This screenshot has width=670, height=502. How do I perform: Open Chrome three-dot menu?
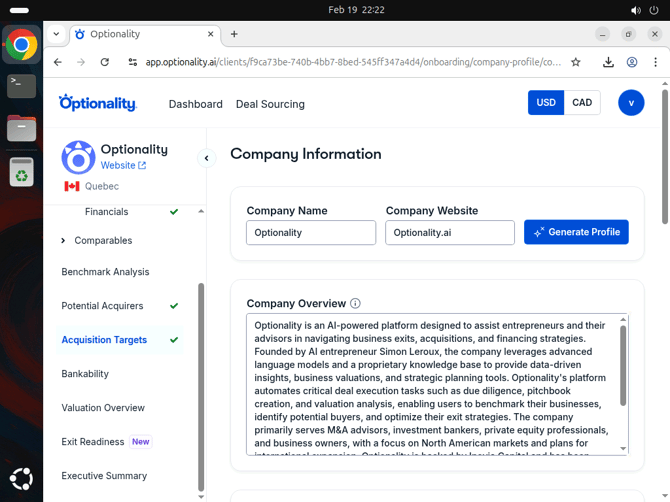point(655,62)
